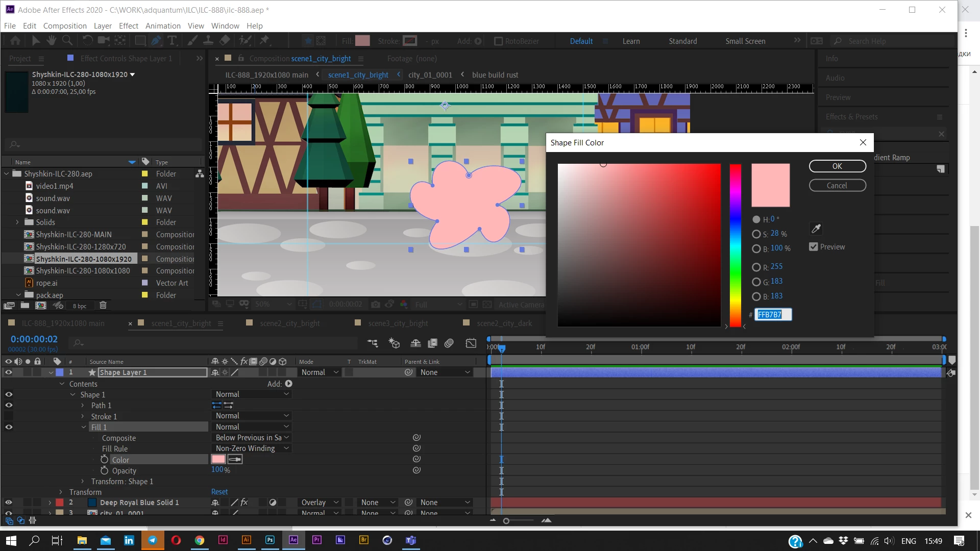Select the Zoom tool
Screen dimensions: 980x551
coord(67,41)
